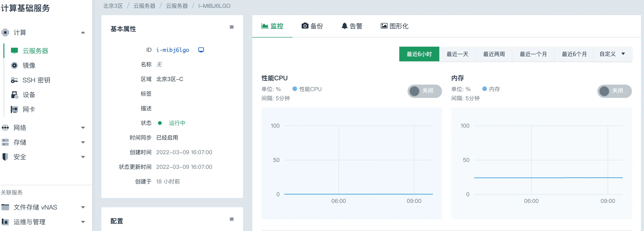644x231 pixels.
Task: Toggle the 内存 legend blue dot
Action: (485, 89)
